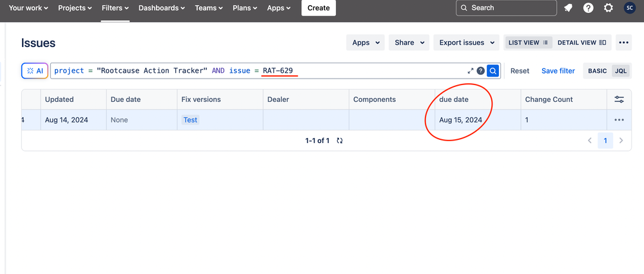Open the Dashboards menu
This screenshot has height=274, width=644.
pyautogui.click(x=161, y=8)
